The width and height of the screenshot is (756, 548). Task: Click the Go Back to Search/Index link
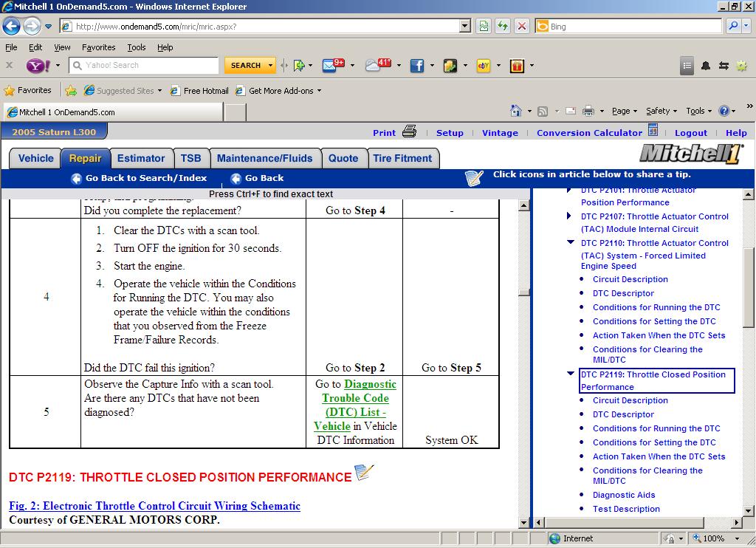(146, 178)
